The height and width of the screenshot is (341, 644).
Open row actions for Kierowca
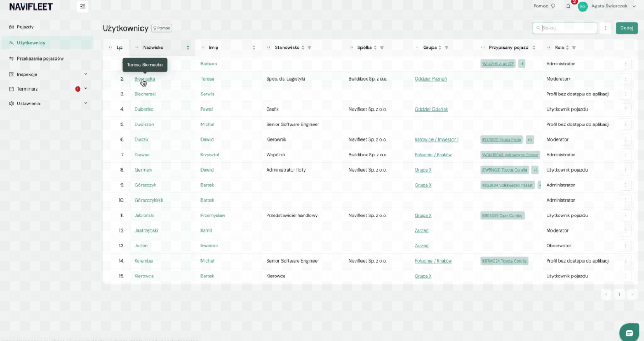pos(626,276)
